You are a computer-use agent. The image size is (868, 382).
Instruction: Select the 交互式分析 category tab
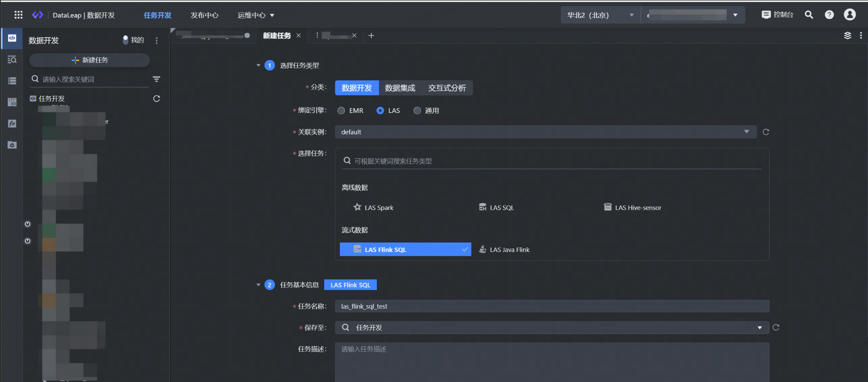point(447,88)
